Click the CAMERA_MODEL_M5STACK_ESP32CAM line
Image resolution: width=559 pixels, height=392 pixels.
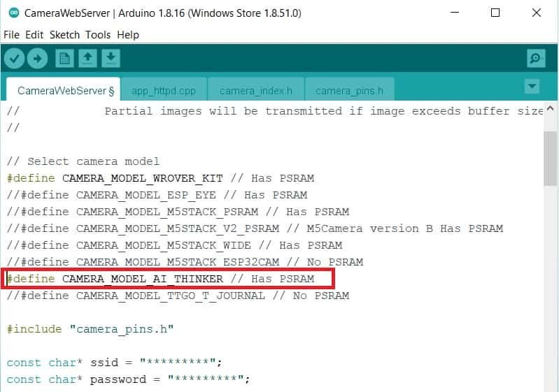pos(185,262)
